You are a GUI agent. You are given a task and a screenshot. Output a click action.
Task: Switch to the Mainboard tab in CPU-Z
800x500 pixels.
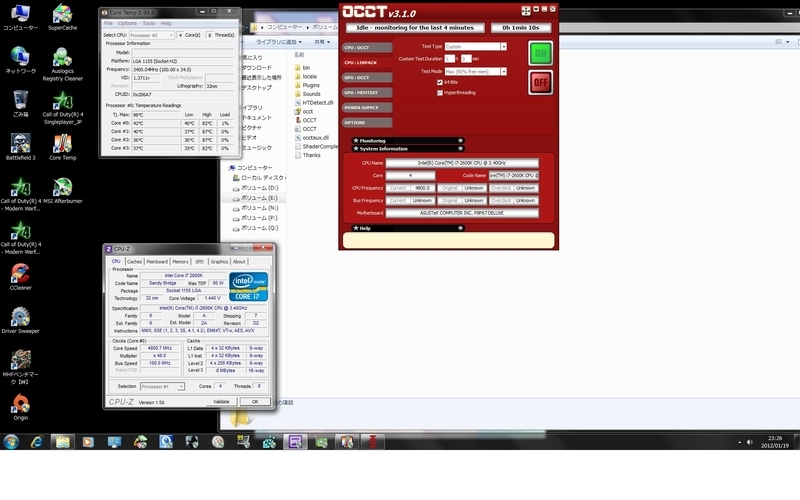pos(157,262)
